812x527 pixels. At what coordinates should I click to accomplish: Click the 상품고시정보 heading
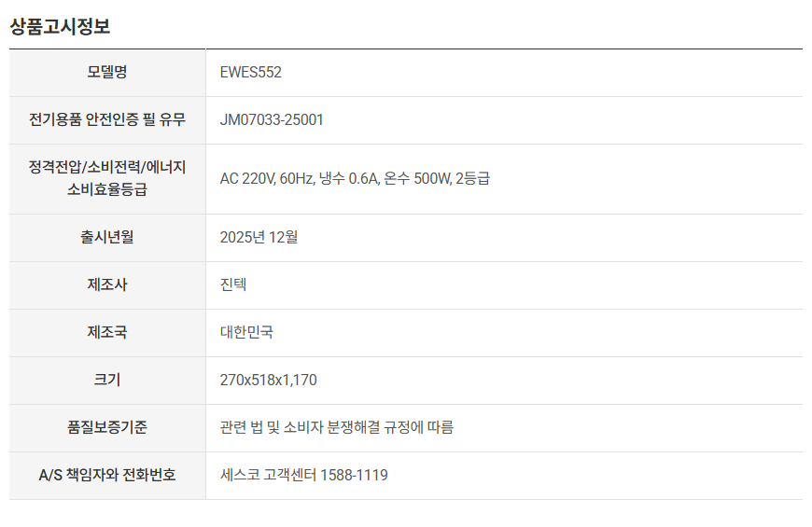pos(60,26)
